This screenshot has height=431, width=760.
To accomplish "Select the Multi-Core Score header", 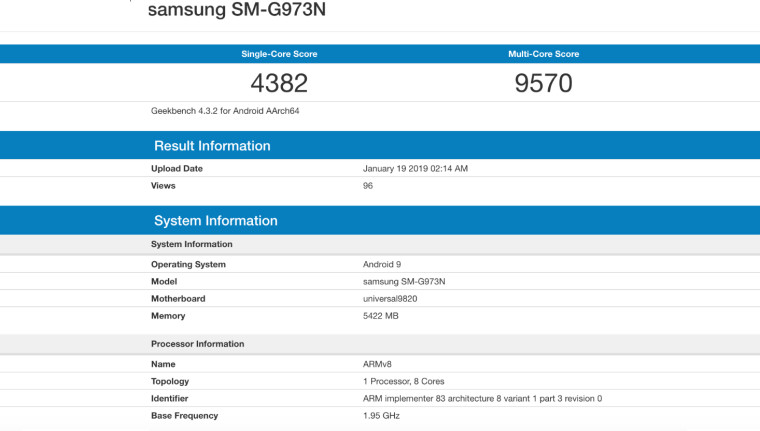I will [x=543, y=54].
